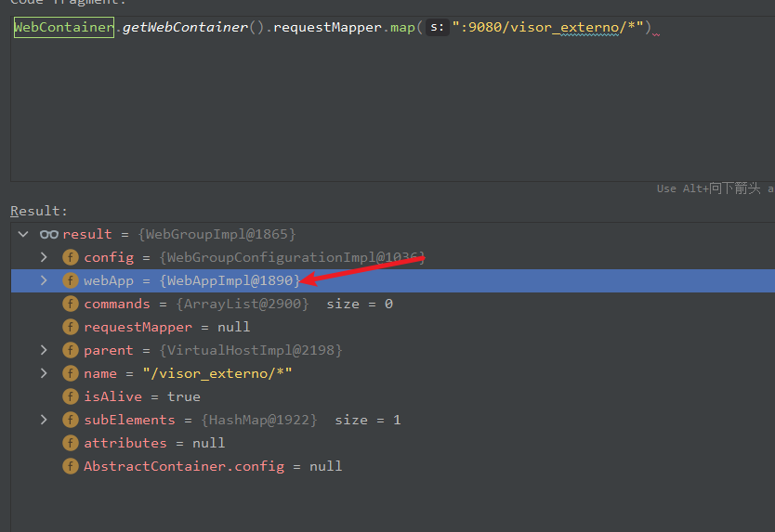Expand the name field row
The width and height of the screenshot is (775, 532).
44,373
